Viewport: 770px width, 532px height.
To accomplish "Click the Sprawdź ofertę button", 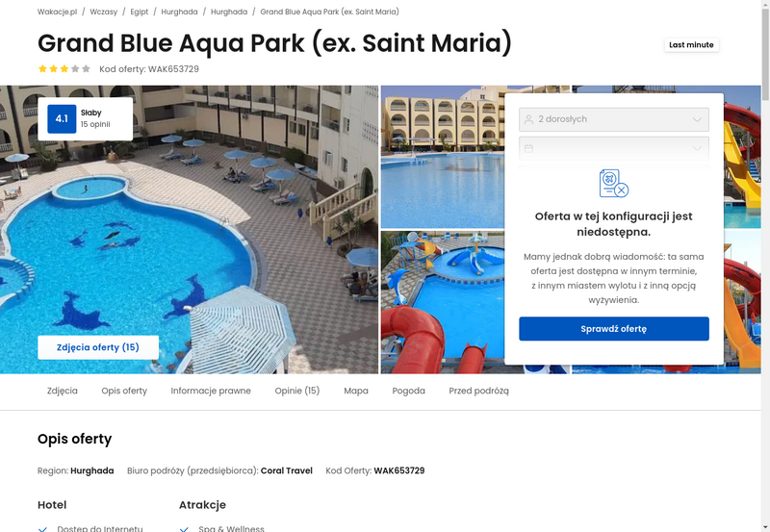I will (x=614, y=329).
